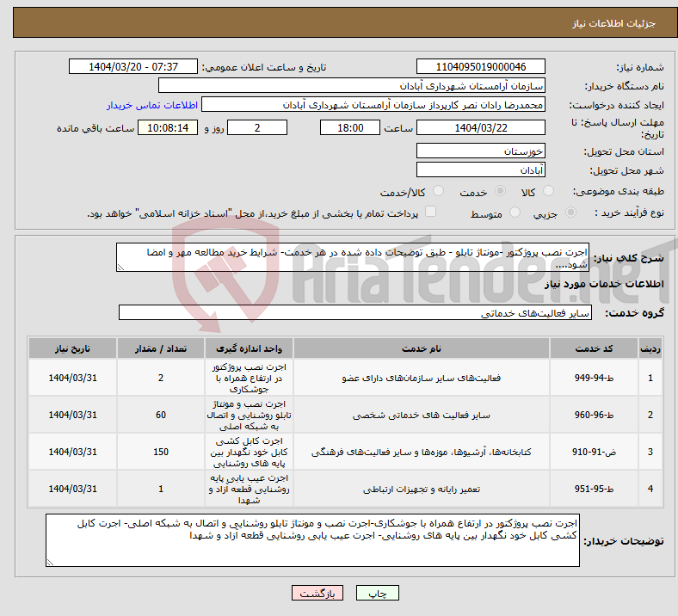The height and width of the screenshot is (616, 678).
Task: Click the buyer organization name field
Action: pyautogui.click(x=352, y=85)
